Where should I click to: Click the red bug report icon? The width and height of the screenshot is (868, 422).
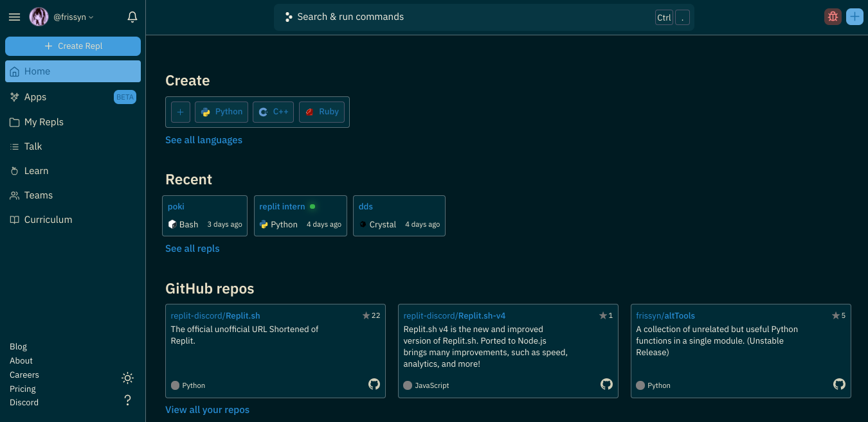(x=833, y=17)
